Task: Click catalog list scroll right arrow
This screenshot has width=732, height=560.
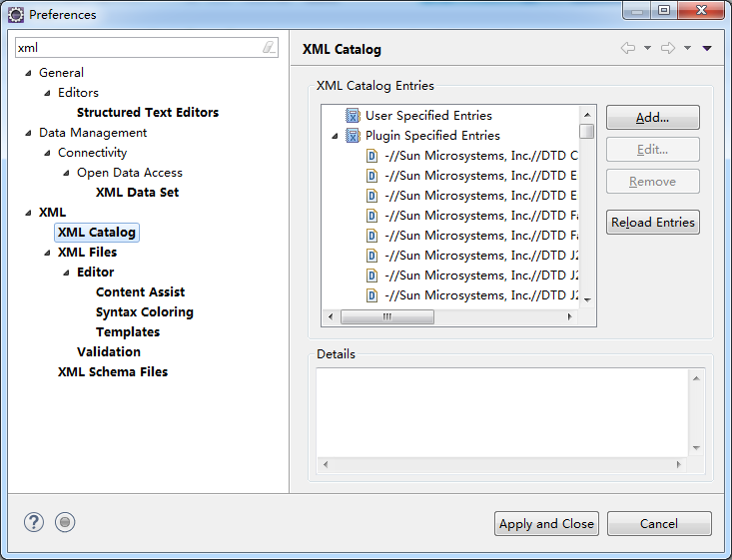Action: (569, 316)
